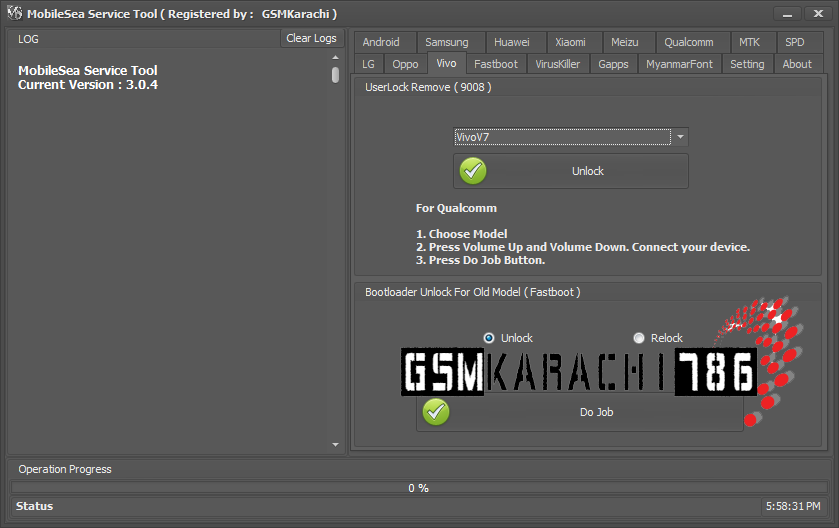The height and width of the screenshot is (528, 839).
Task: Click the green checkmark icon on Do Job button
Action: pyautogui.click(x=436, y=412)
